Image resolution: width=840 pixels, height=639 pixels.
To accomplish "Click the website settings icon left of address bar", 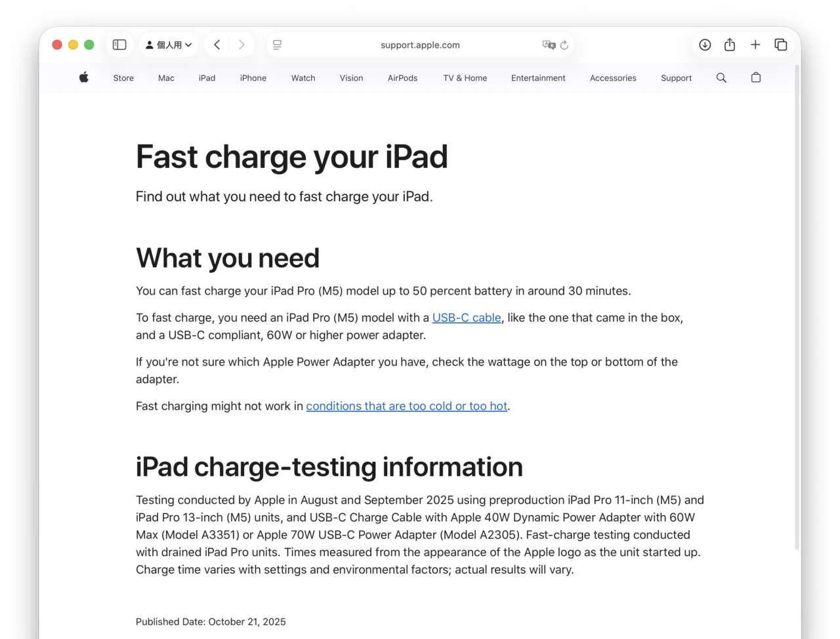I will (277, 45).
